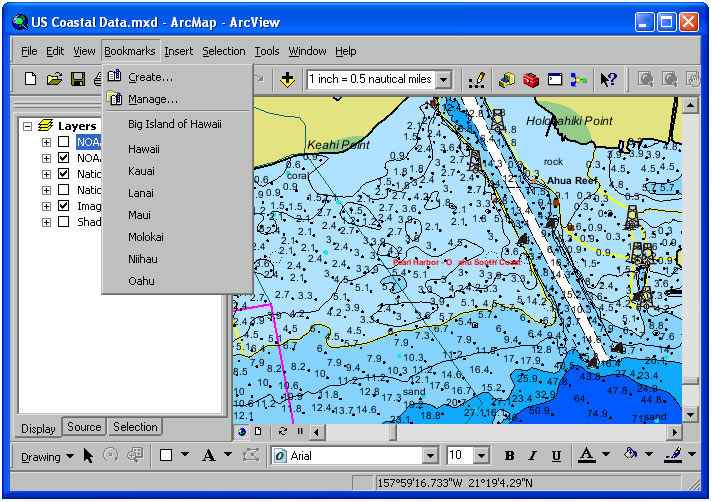711x502 pixels.
Task: Open the Arial font name dropdown
Action: coord(430,455)
